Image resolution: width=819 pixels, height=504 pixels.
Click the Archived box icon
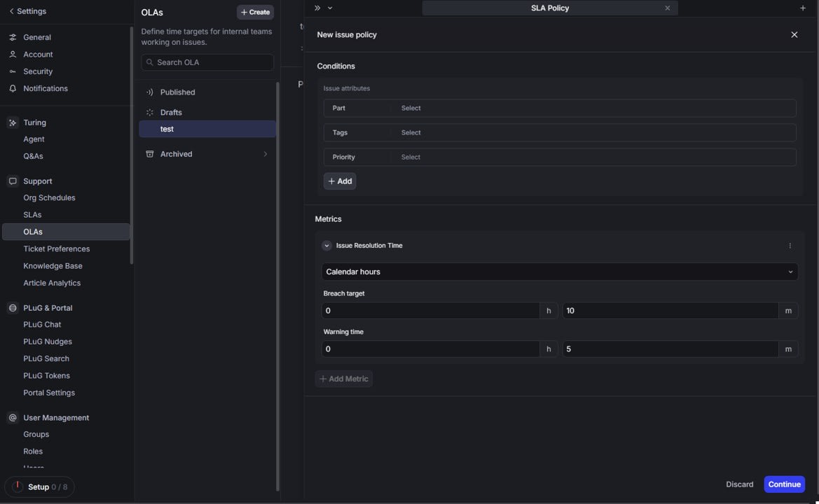coord(149,154)
